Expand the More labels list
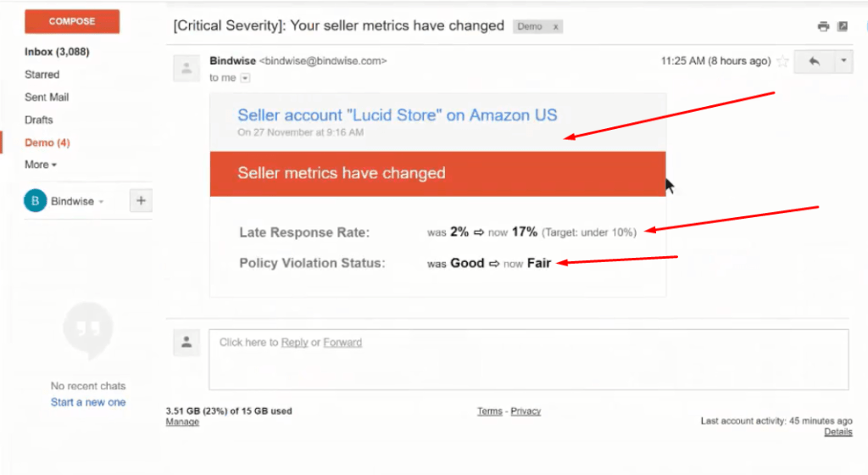Screen dimensions: 868x475 coord(41,165)
